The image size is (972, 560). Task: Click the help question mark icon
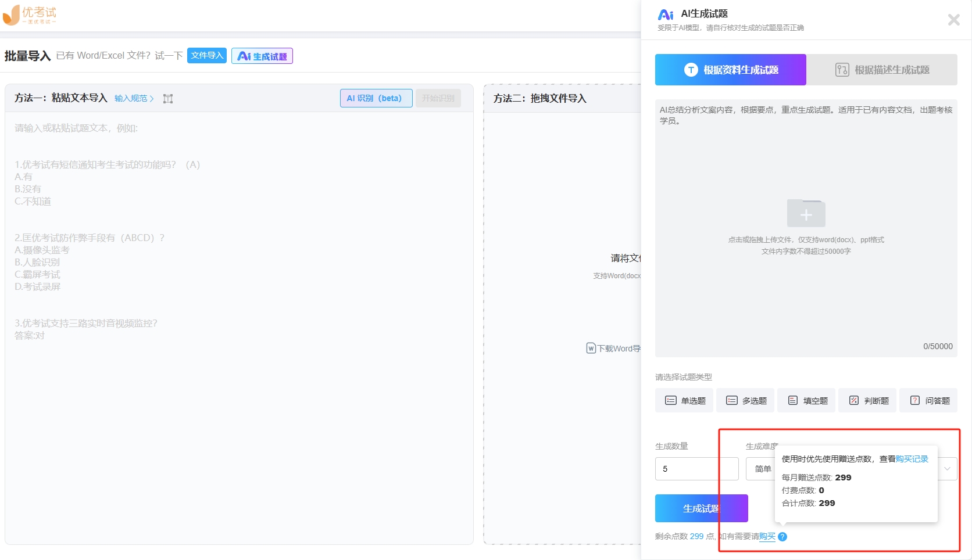click(782, 537)
